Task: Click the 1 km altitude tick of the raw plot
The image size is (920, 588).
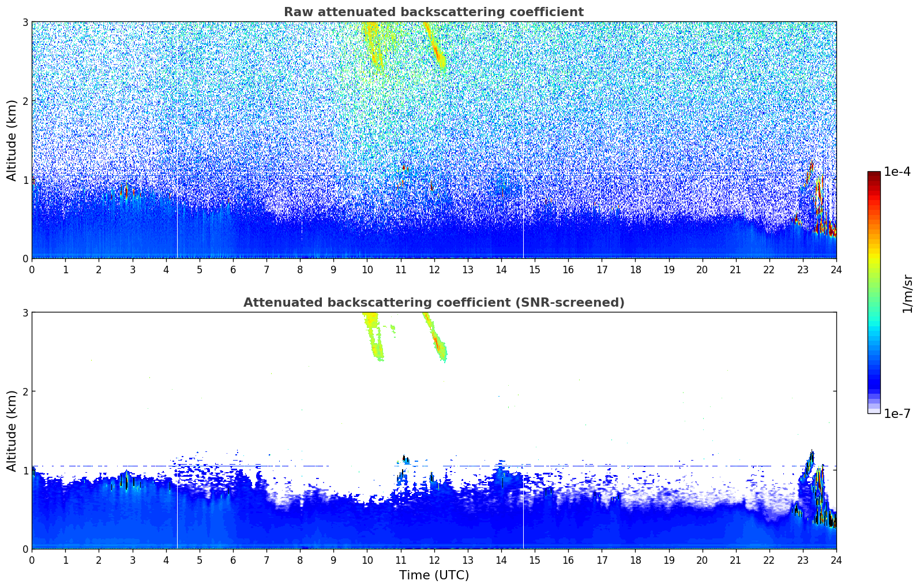Action: click(x=25, y=180)
